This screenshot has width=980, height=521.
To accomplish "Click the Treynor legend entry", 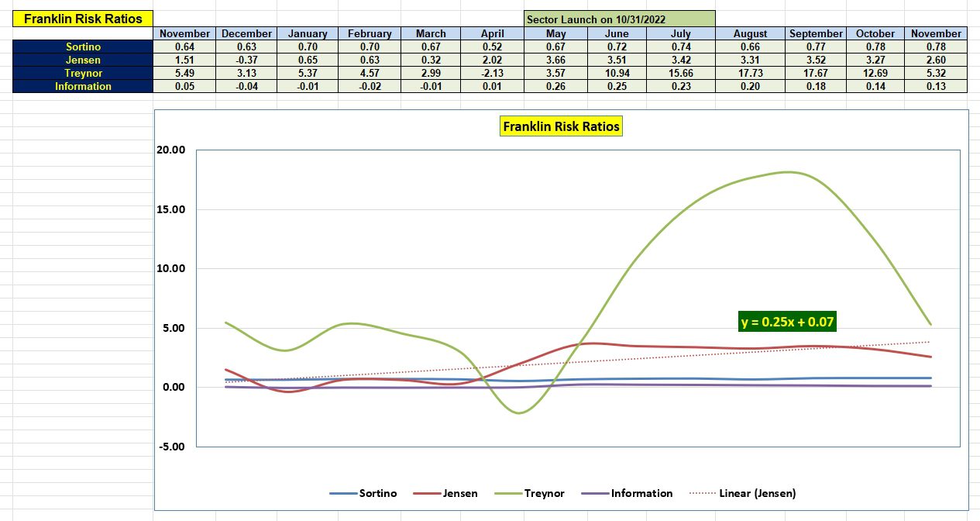I will coord(529,493).
